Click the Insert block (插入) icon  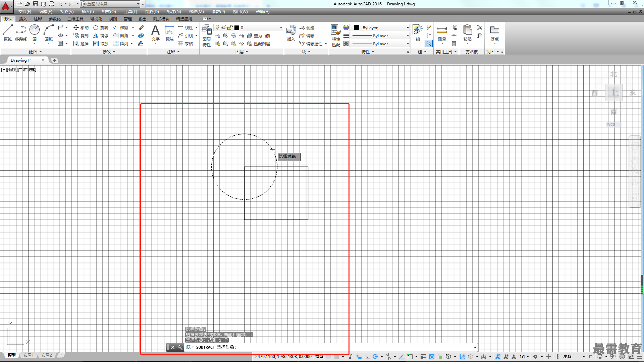coord(291,33)
